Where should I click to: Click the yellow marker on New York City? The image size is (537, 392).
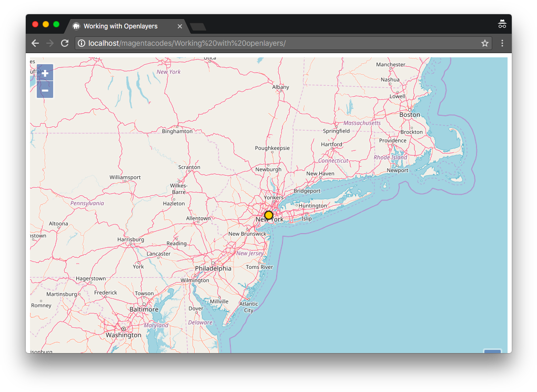[x=269, y=215]
